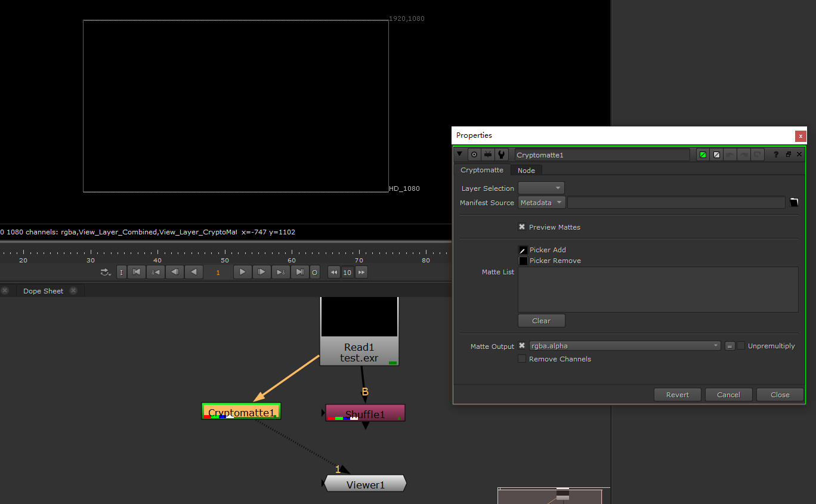The image size is (816, 504).
Task: Click the Picker Remove color swatch
Action: [x=523, y=261]
